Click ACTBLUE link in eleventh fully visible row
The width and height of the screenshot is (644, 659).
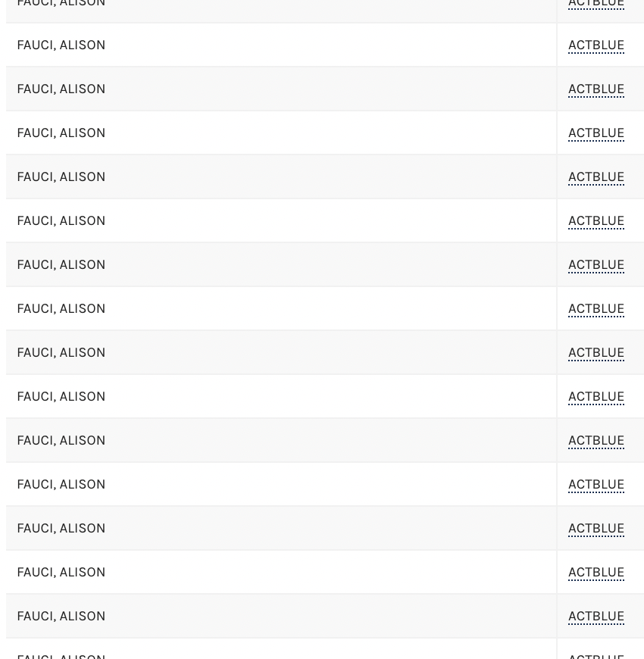coord(596,485)
